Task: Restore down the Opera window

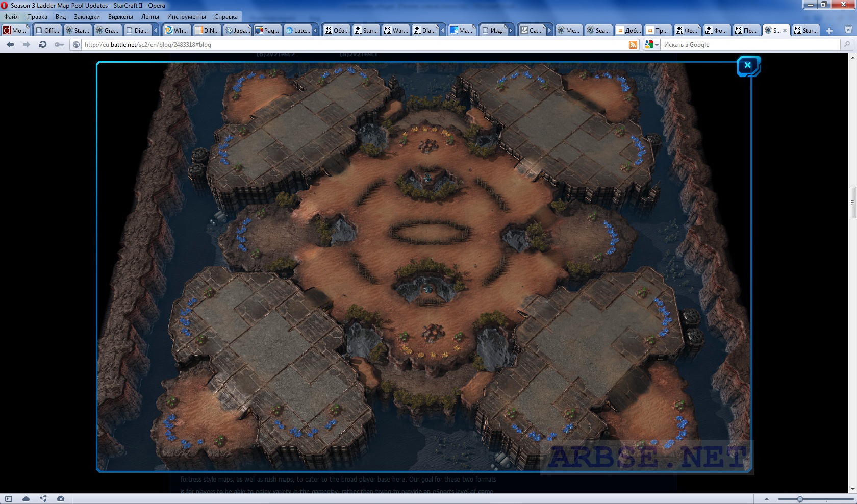Action: coord(823,4)
